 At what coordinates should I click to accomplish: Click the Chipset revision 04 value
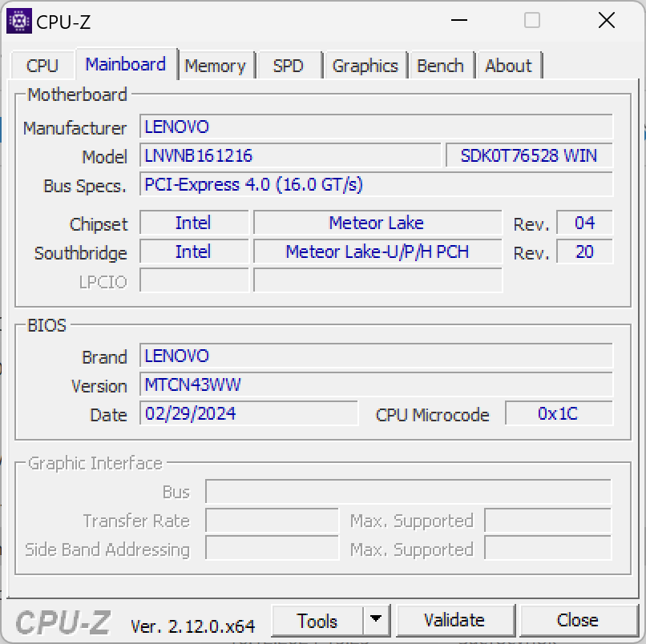coord(584,223)
